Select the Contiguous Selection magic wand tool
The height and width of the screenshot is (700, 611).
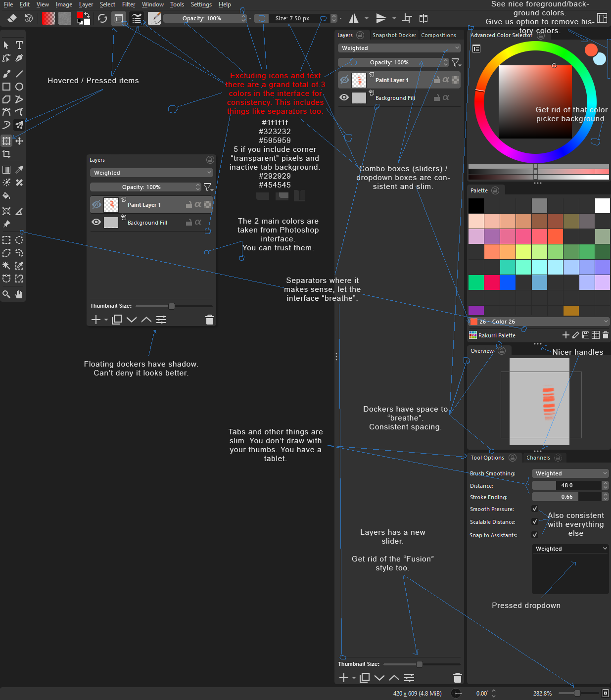(x=6, y=266)
